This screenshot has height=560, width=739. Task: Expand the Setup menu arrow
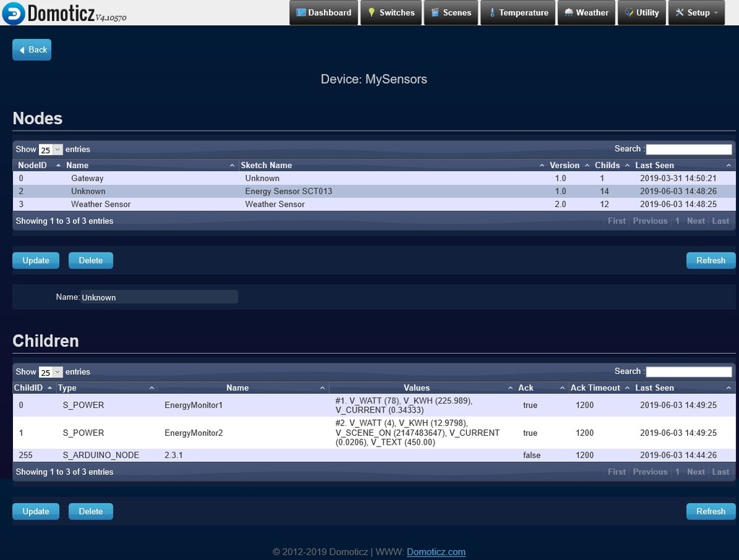(x=717, y=13)
